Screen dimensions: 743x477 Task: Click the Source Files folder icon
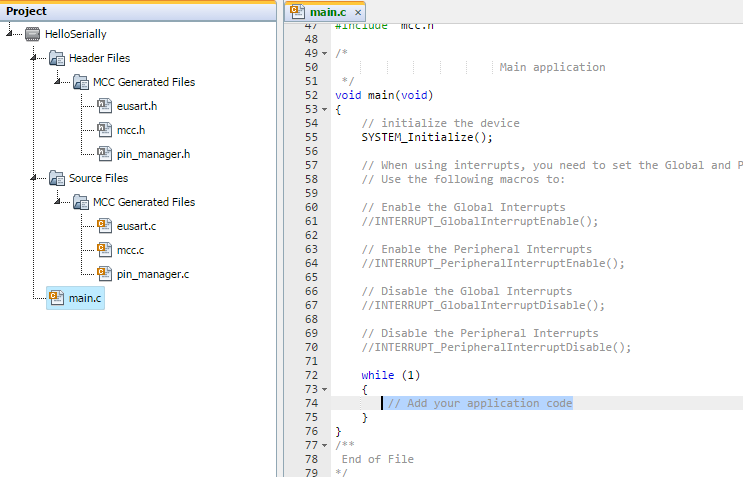(57, 178)
